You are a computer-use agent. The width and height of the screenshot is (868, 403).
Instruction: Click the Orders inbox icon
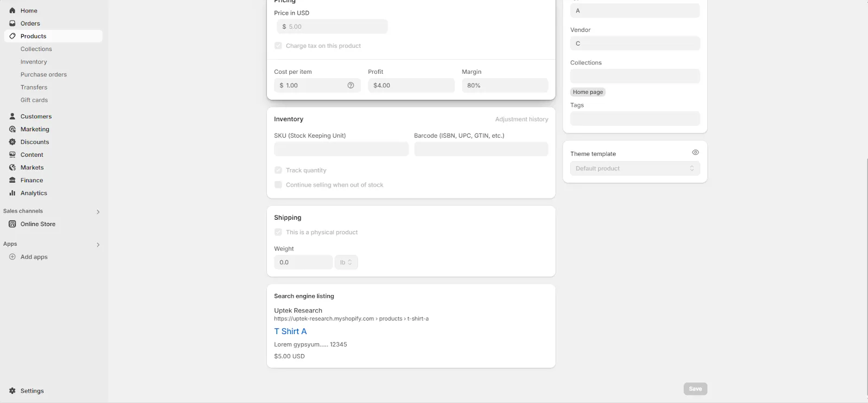coord(12,23)
